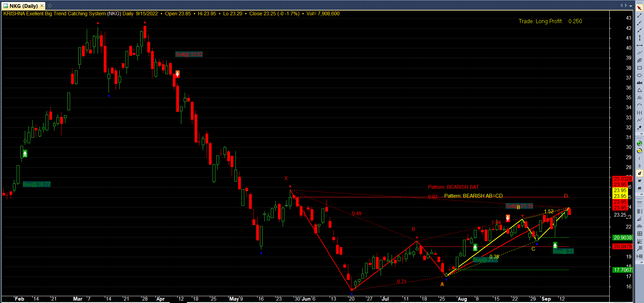
Task: Click the red sell arrow in August
Action: [508, 218]
